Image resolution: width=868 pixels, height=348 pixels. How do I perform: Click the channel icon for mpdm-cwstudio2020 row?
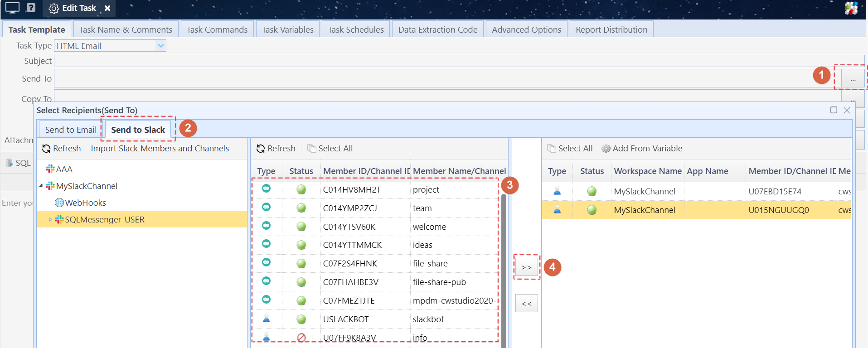(266, 300)
